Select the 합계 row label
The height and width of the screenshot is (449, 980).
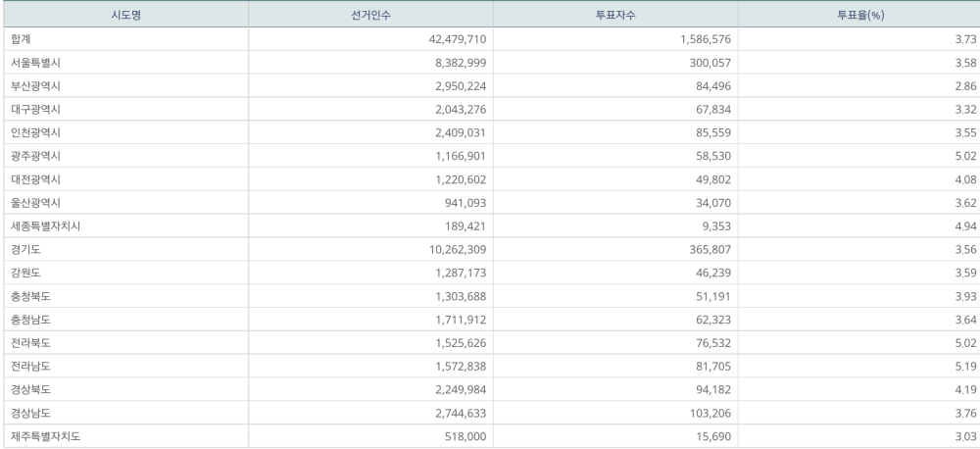(x=21, y=39)
